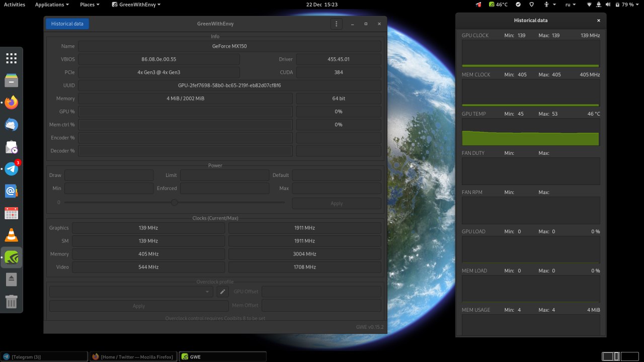
Task: Maximize the GreenWithEnvy window
Action: 366,24
